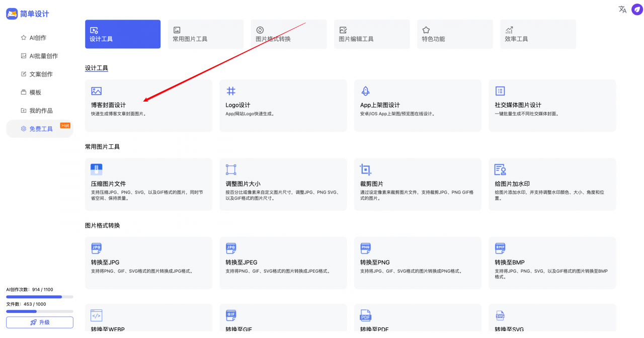Open the Logo设计 tool card
This screenshot has height=338, width=644.
tap(283, 106)
